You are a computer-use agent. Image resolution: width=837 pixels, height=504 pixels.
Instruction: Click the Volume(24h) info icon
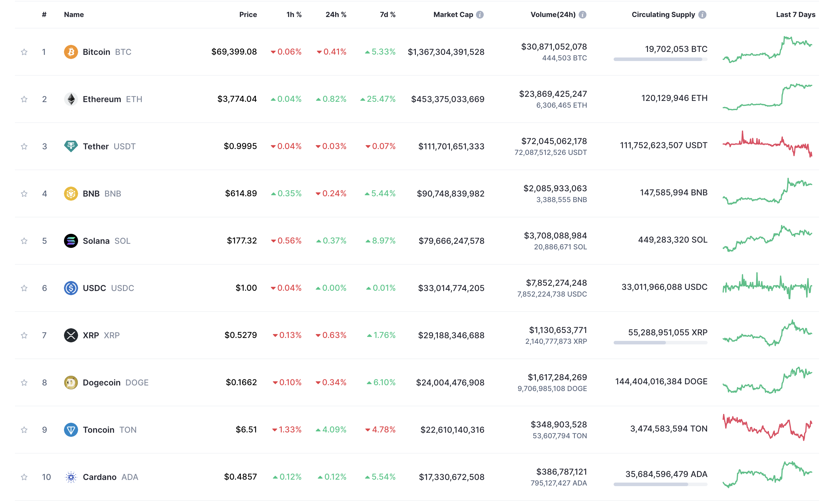click(582, 15)
